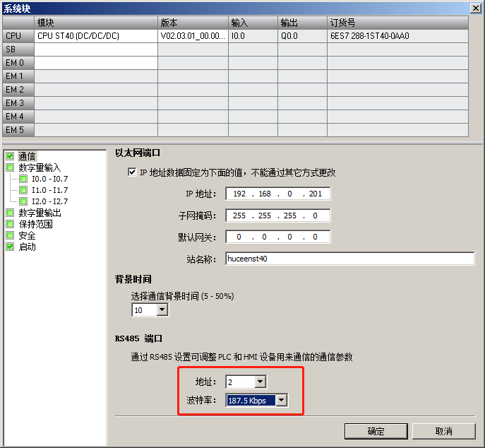Select the CPU row header
The height and width of the screenshot is (448, 485).
click(x=18, y=36)
